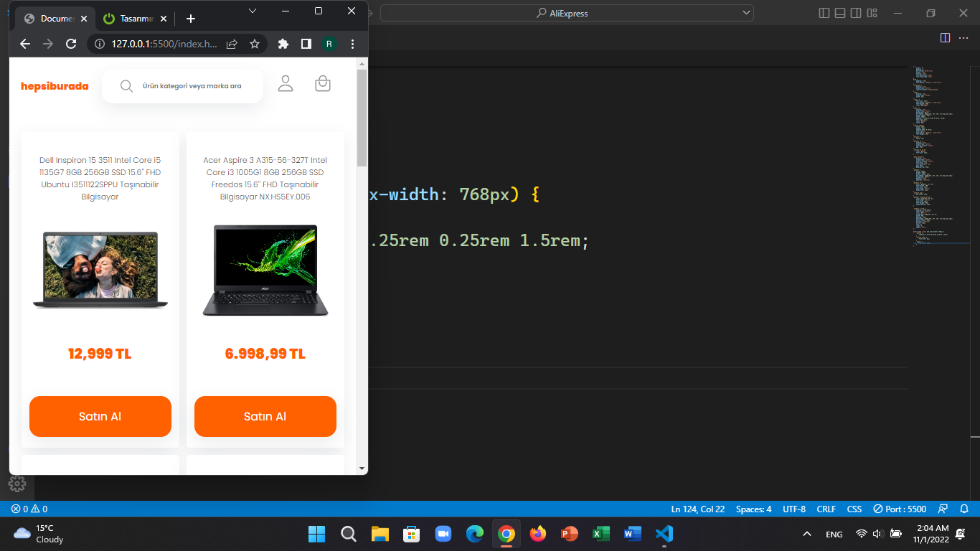Split the VS Code editor right

pos(945,37)
